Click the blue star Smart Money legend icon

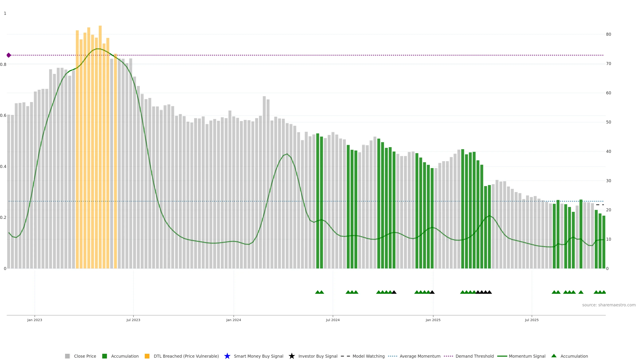click(x=227, y=356)
